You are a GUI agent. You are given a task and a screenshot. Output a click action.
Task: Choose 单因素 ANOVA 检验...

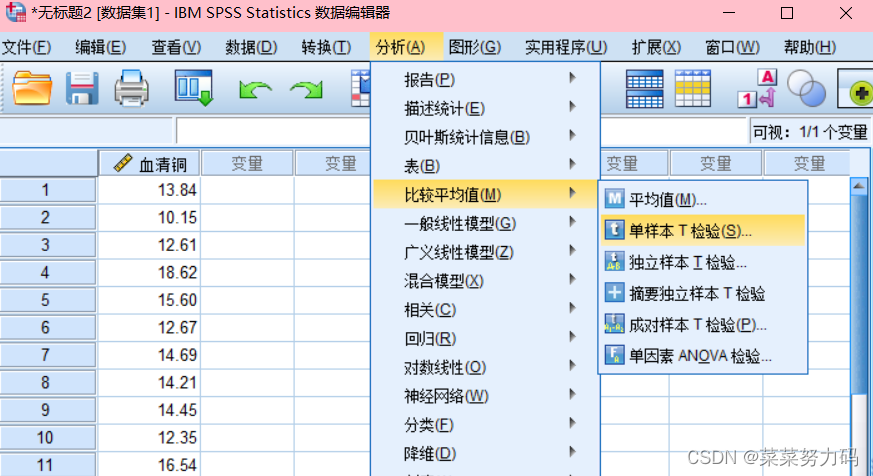703,355
